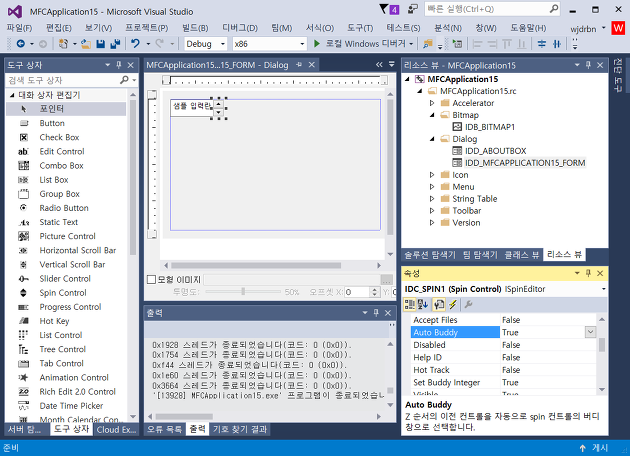Sort properties alphabetically

(423, 305)
